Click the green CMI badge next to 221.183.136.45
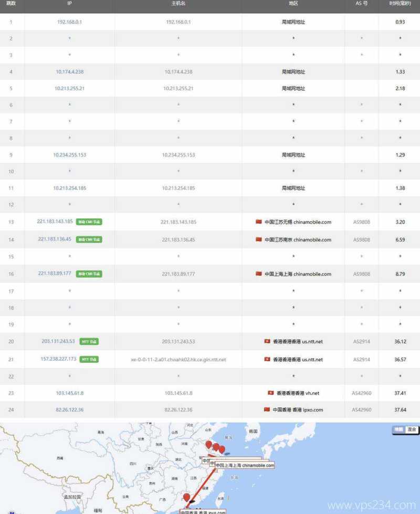The height and width of the screenshot is (514, 420). [89, 239]
